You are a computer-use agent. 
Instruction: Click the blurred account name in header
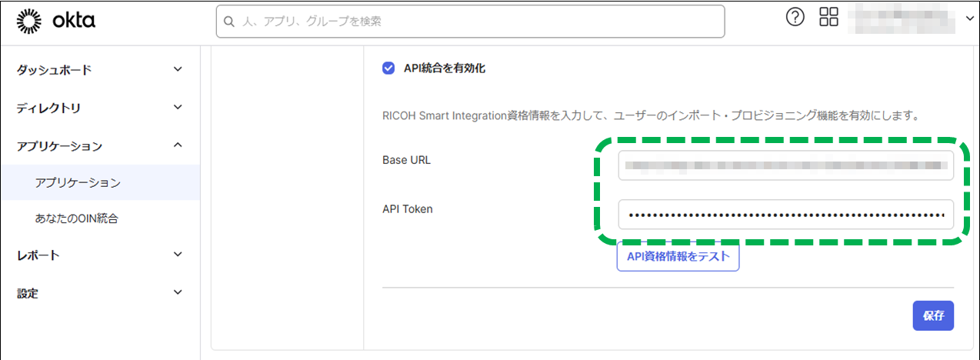point(902,18)
